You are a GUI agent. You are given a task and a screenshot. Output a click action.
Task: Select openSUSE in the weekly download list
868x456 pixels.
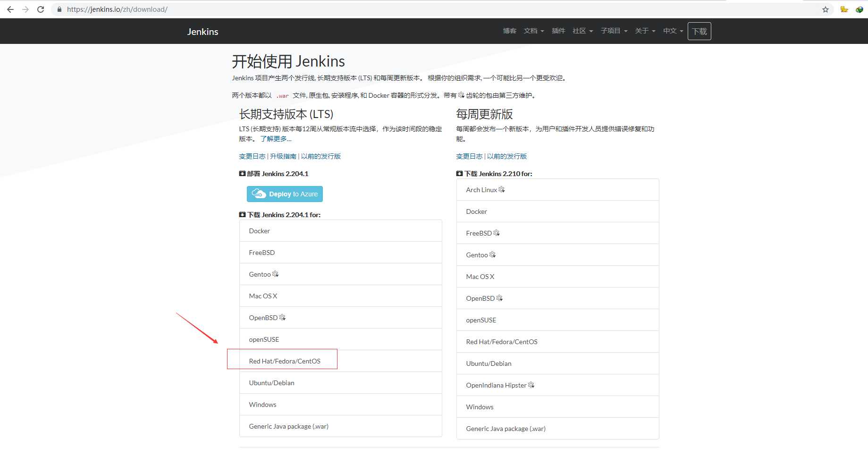[x=558, y=320]
